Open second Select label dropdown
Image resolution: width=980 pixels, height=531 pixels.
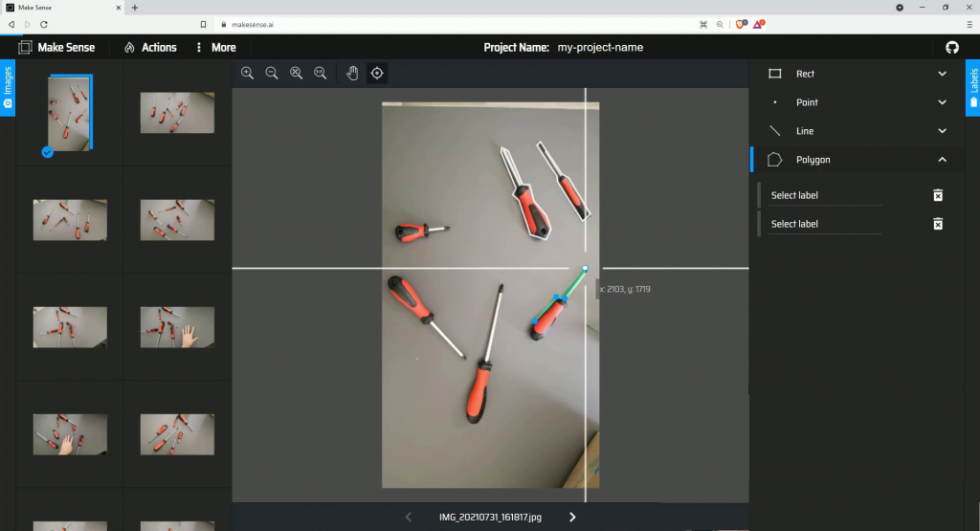click(825, 224)
